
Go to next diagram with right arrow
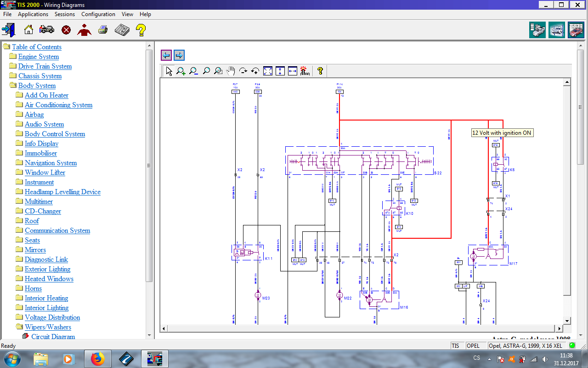179,55
